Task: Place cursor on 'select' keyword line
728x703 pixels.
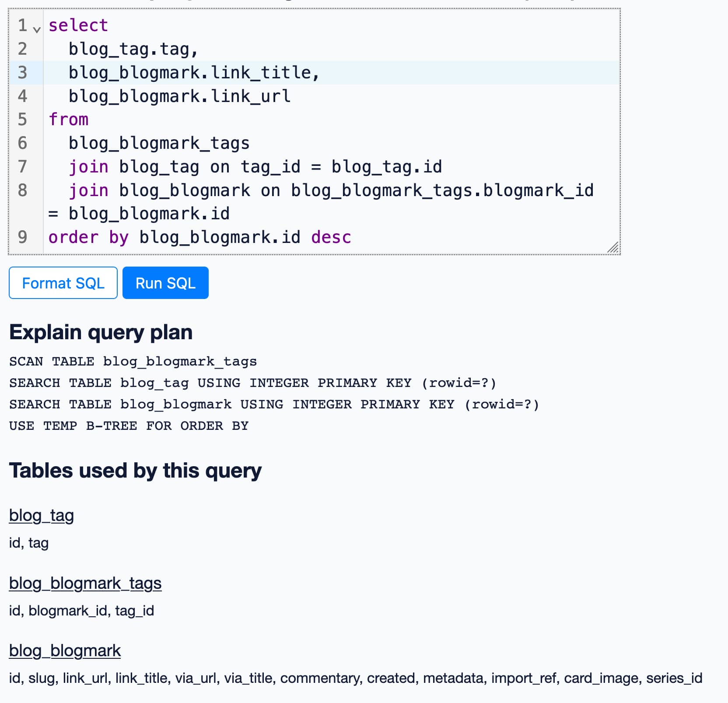Action: 78,25
